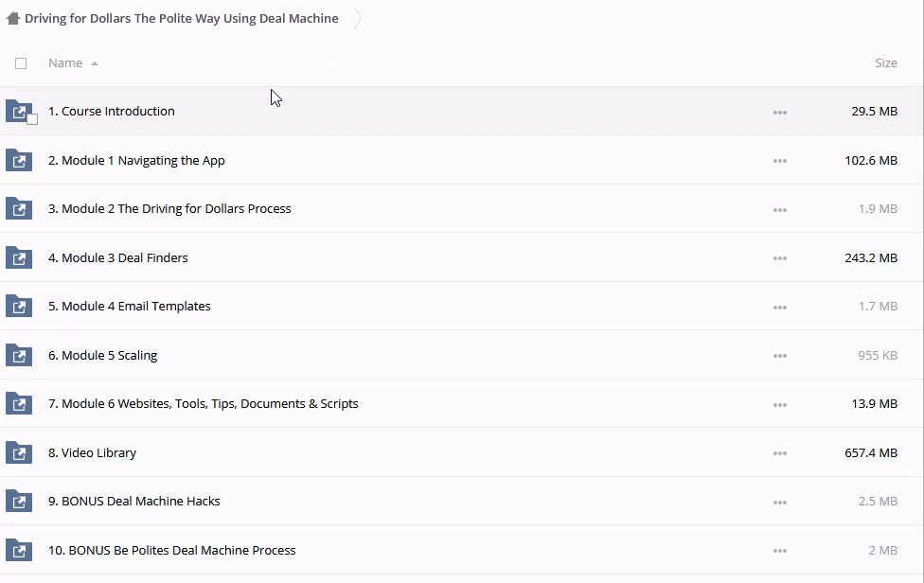Toggle the sort arrow next to Name
Image resolution: width=924 pixels, height=583 pixels.
click(x=95, y=63)
